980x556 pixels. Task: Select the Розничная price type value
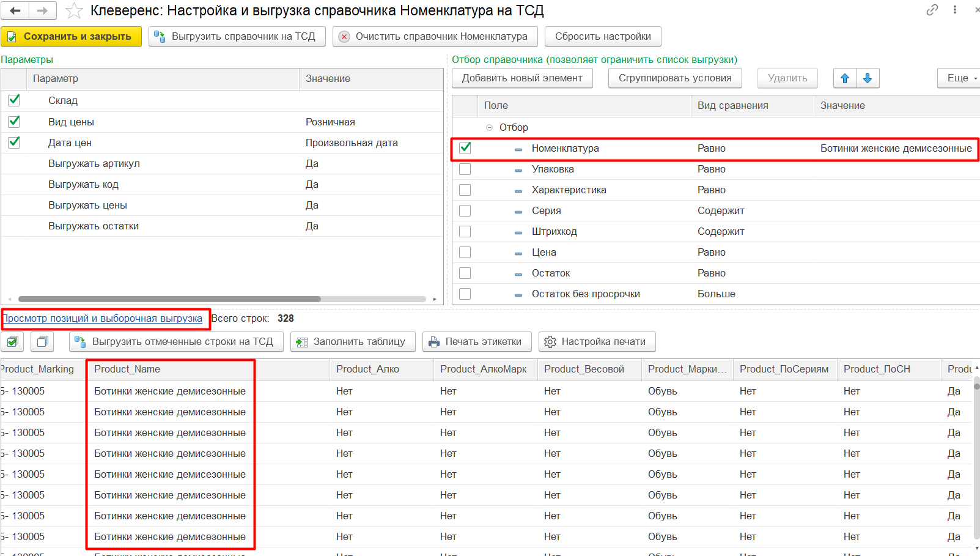click(x=330, y=122)
